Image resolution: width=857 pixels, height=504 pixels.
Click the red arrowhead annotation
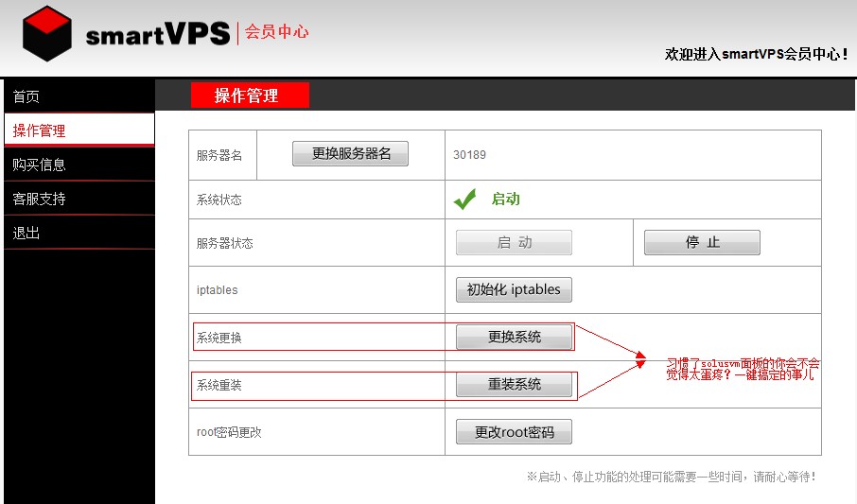(641, 360)
